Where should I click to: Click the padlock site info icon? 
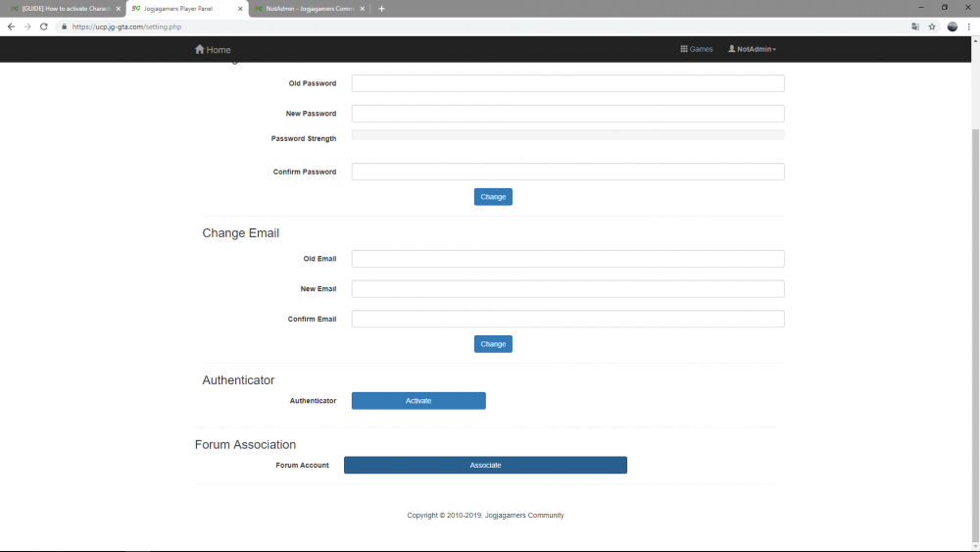pyautogui.click(x=64, y=26)
